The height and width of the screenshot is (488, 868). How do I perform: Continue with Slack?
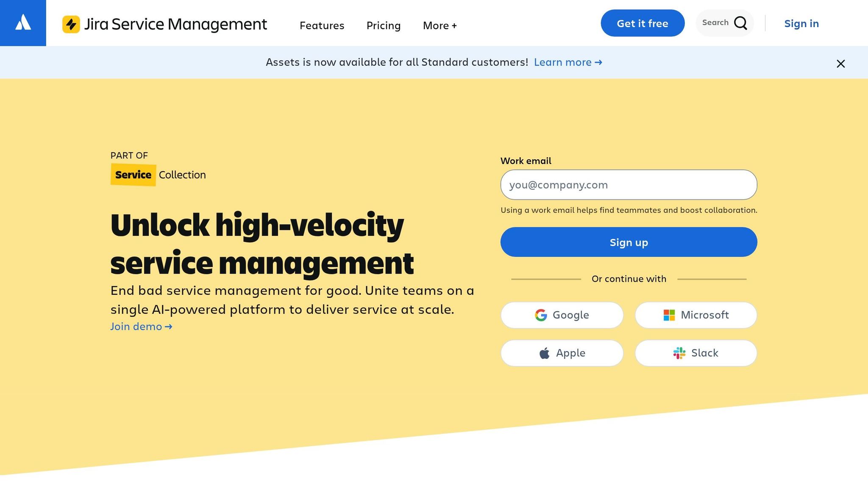(696, 353)
